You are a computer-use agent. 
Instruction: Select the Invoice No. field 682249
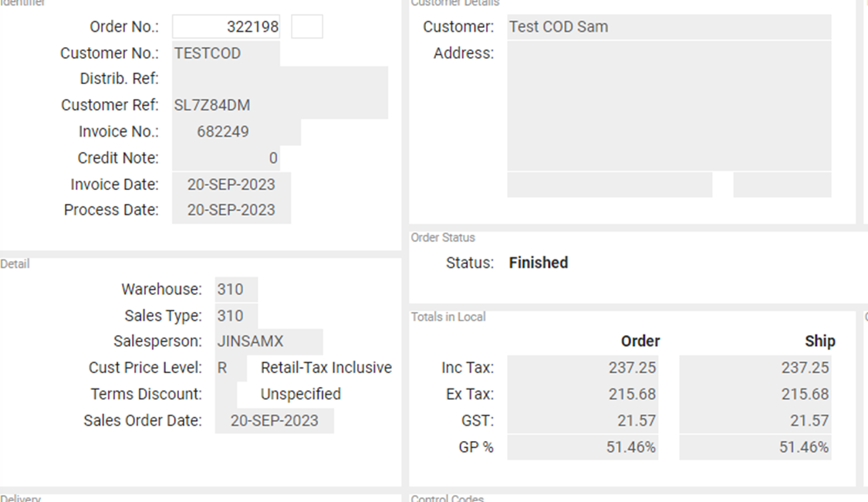point(236,132)
